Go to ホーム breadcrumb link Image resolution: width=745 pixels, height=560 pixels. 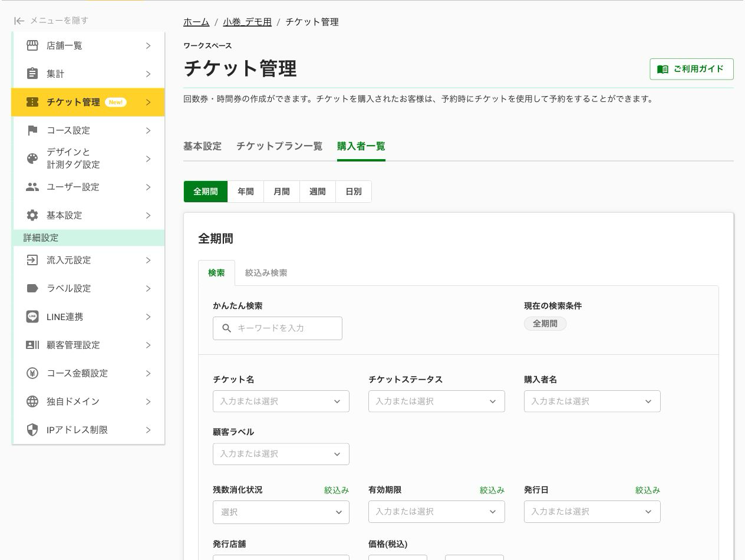pos(196,22)
